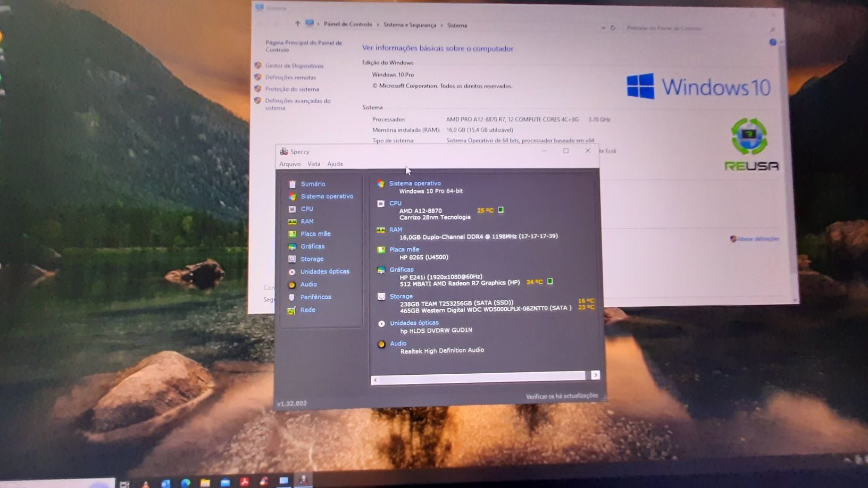Open the Arquivo menu in Speccy
Viewport: 868px width, 488px height.
click(x=290, y=164)
